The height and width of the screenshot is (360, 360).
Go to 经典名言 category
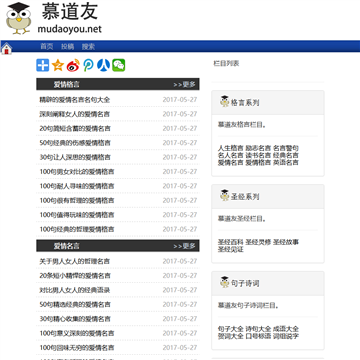coord(286,155)
